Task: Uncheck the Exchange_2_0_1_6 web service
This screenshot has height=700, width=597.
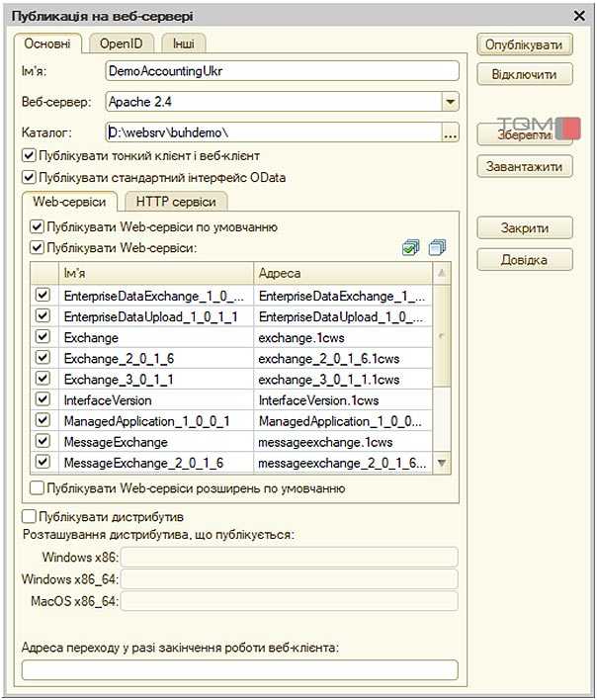Action: 43,358
